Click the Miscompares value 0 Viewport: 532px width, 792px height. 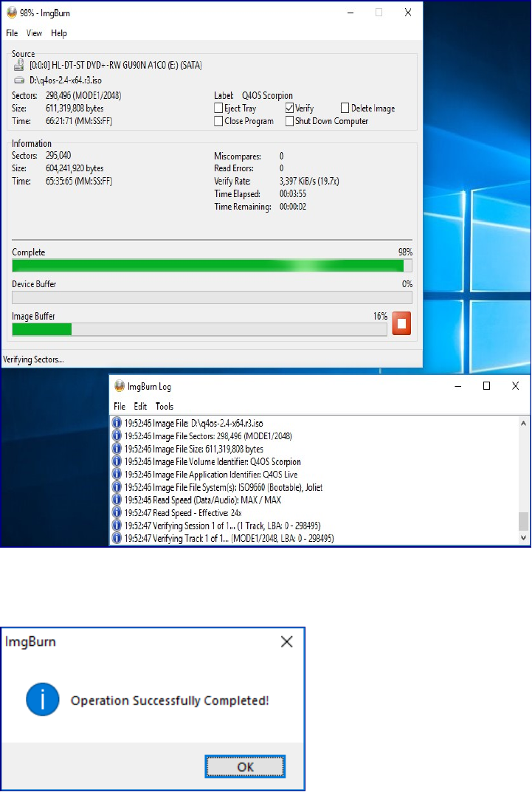coord(282,156)
